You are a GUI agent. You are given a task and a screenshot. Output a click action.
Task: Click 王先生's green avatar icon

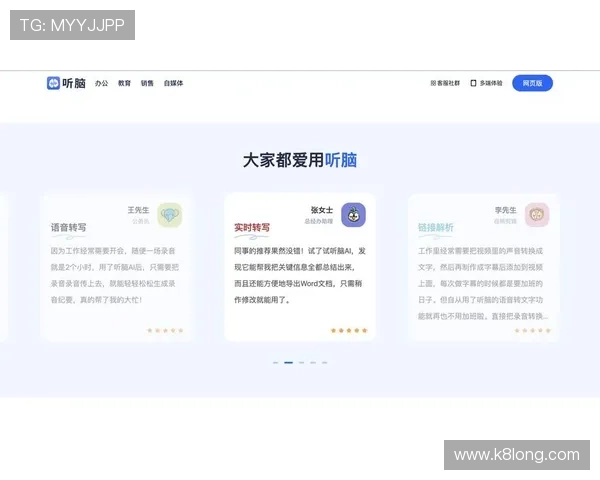[170, 215]
